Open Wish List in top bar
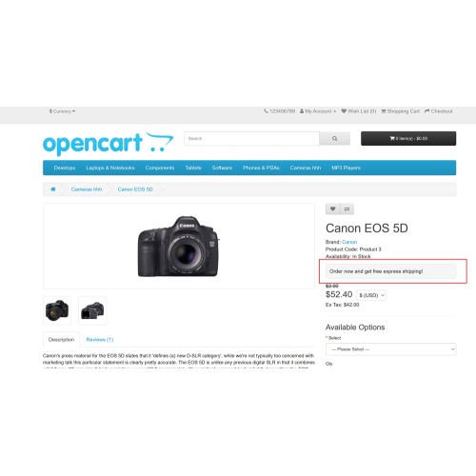Screen dimensions: 476x476 359,111
